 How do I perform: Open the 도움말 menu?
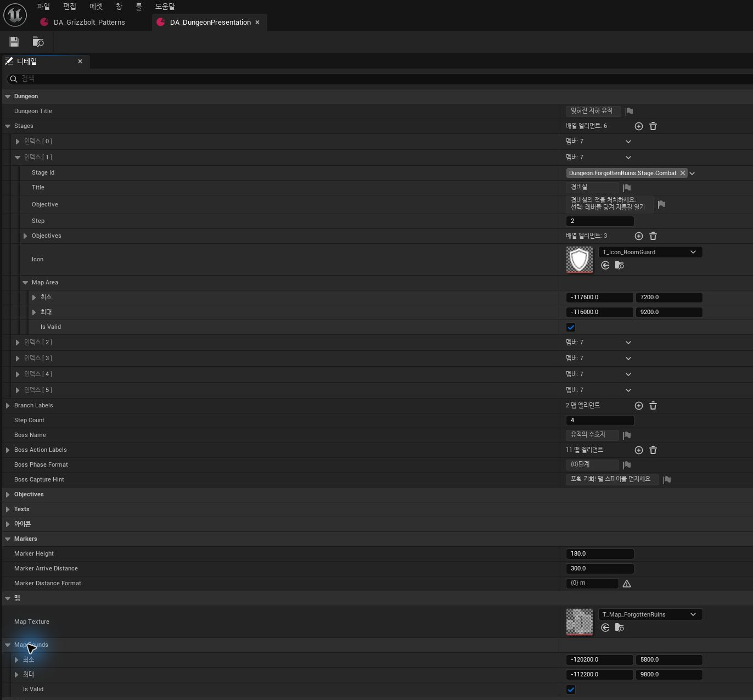click(x=165, y=7)
